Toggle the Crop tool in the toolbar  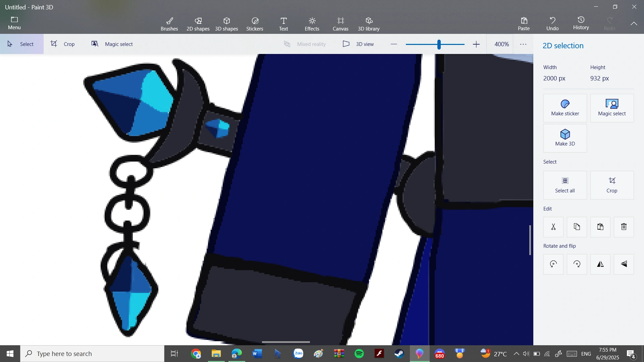[63, 44]
